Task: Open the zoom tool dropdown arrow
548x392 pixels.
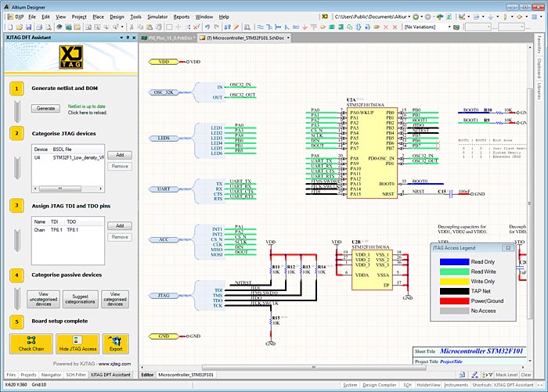Action: 122,27
